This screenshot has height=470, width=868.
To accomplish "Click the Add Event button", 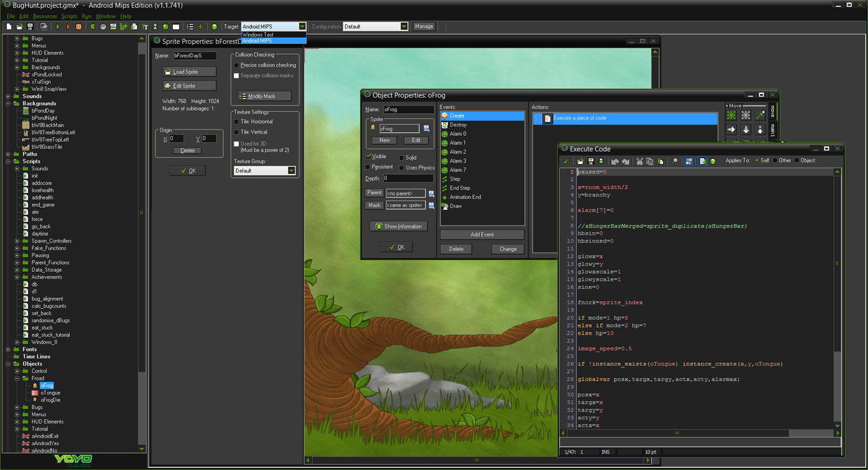I will point(482,234).
